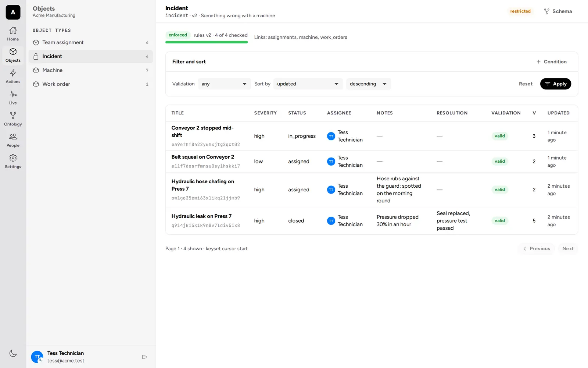Click the closed status cell
Image resolution: width=588 pixels, height=368 pixels.
pyautogui.click(x=296, y=221)
